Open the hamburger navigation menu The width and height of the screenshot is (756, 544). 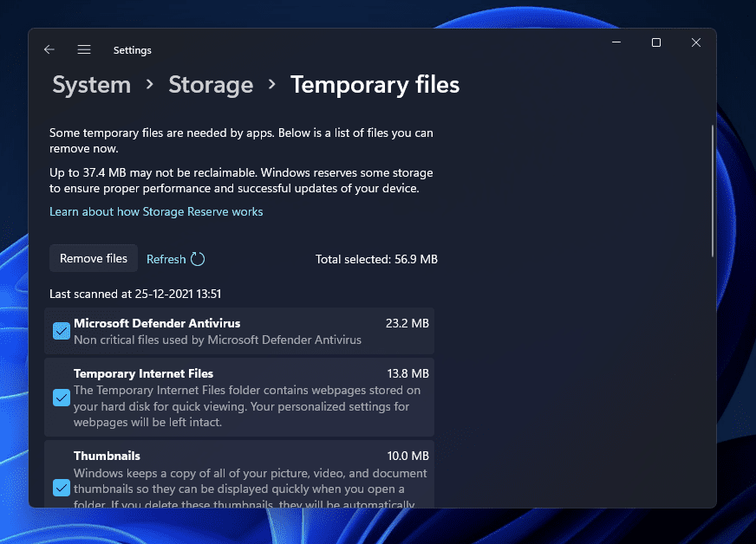click(84, 50)
